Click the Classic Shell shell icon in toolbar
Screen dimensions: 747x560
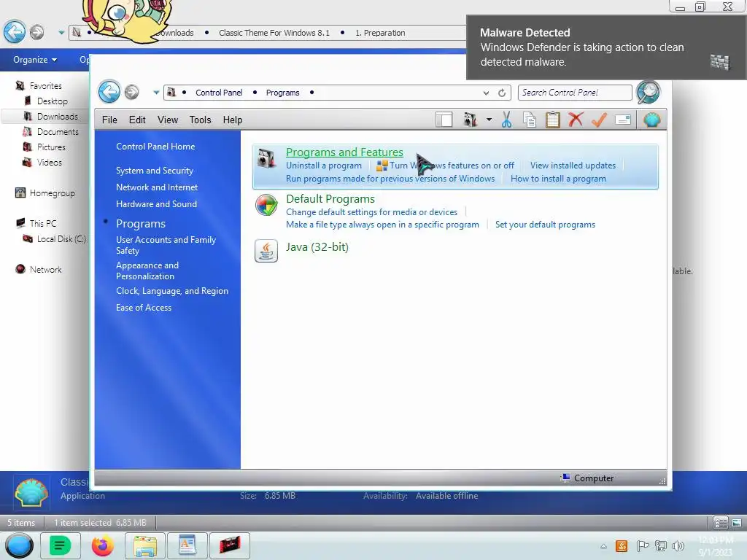coord(651,120)
